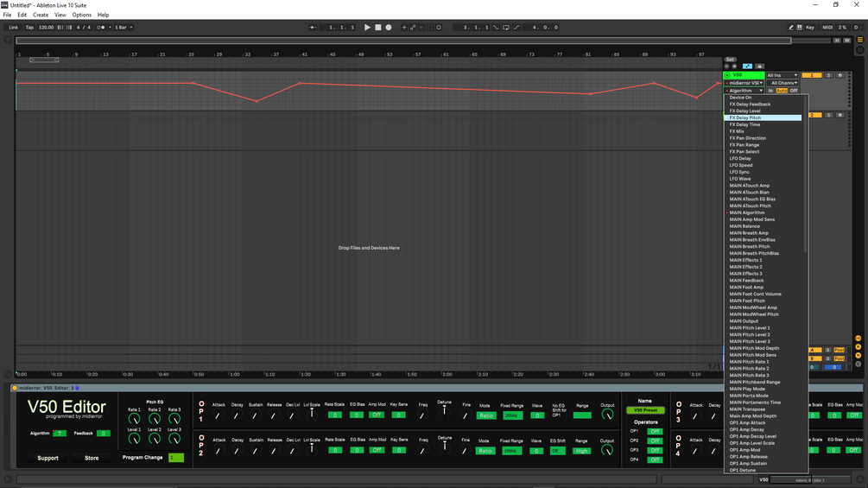Screen dimensions: 868x488
Task: Open the 1 Bar quantization dropdown
Action: [x=124, y=27]
